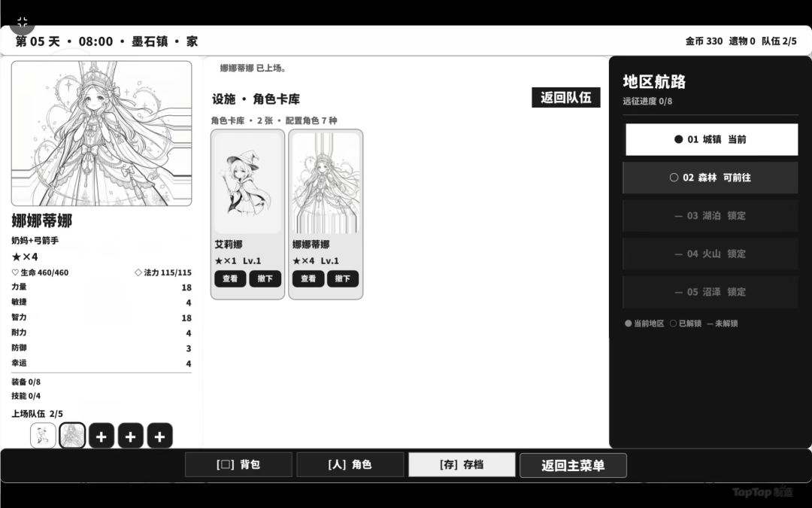This screenshot has width=812, height=508.
Task: Add character to fourth team slot plus
Action: point(131,436)
